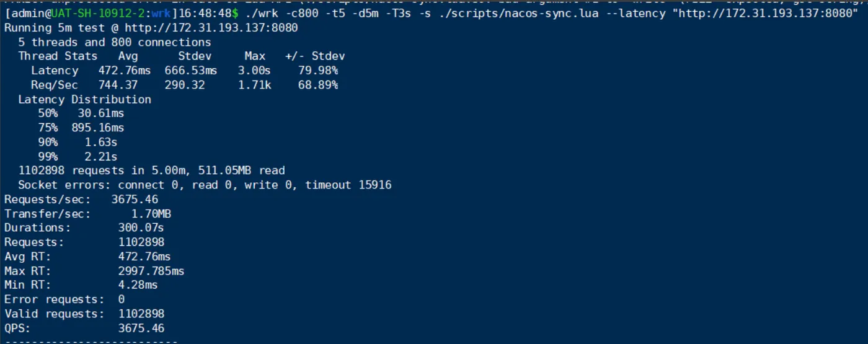Click the QPS value 3675.46
Viewport: 868px width, 344px height.
click(x=141, y=328)
